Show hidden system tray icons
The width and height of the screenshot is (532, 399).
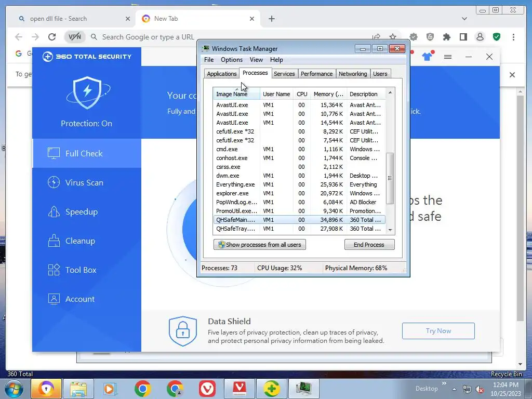454,389
